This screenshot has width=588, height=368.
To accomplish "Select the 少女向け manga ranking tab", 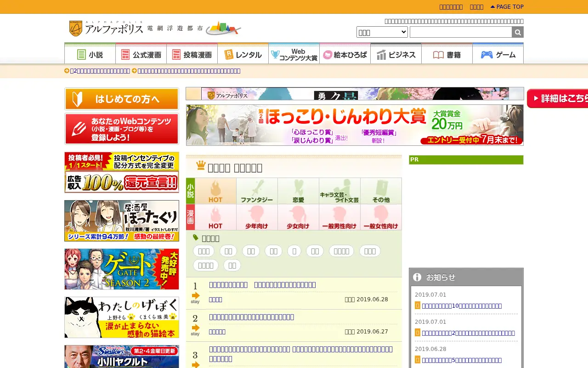I will [x=298, y=217].
